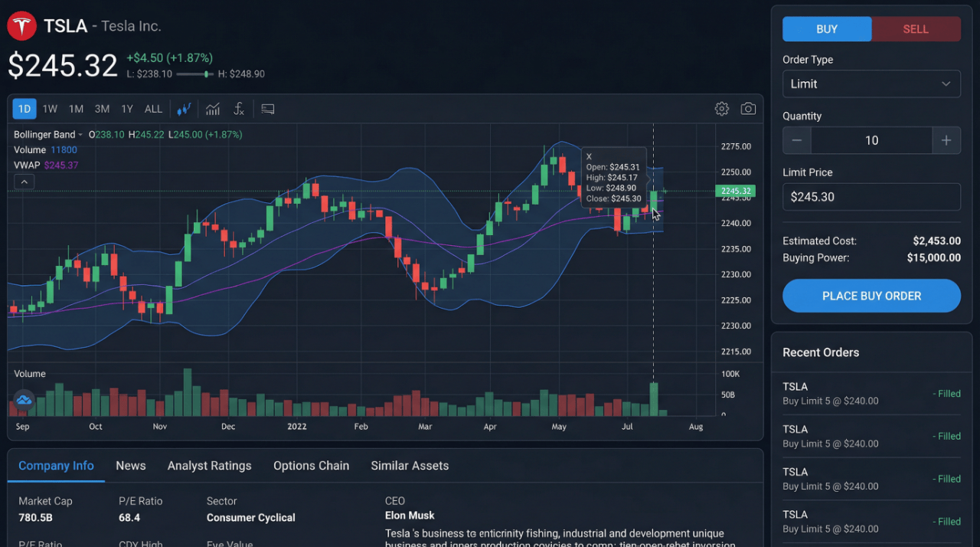Screen dimensions: 980x547
Task: Click the 100K volume axis label
Action: [x=730, y=374]
